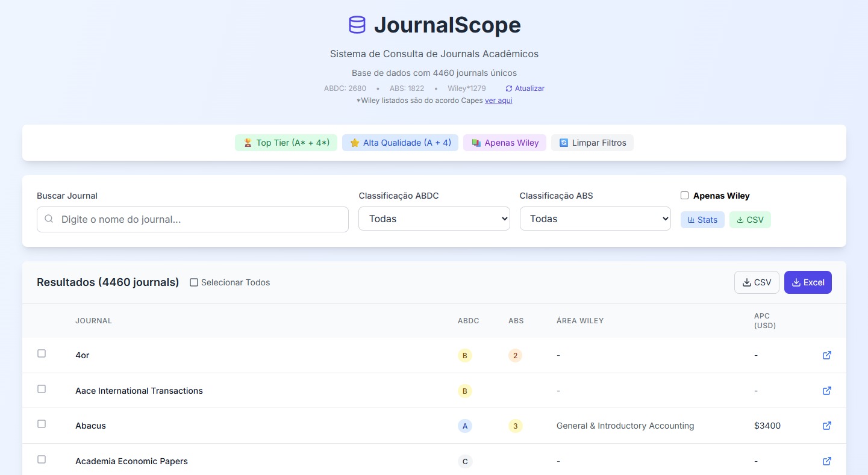Click General & Introductory Accounting cell
The image size is (868, 475).
click(x=625, y=426)
